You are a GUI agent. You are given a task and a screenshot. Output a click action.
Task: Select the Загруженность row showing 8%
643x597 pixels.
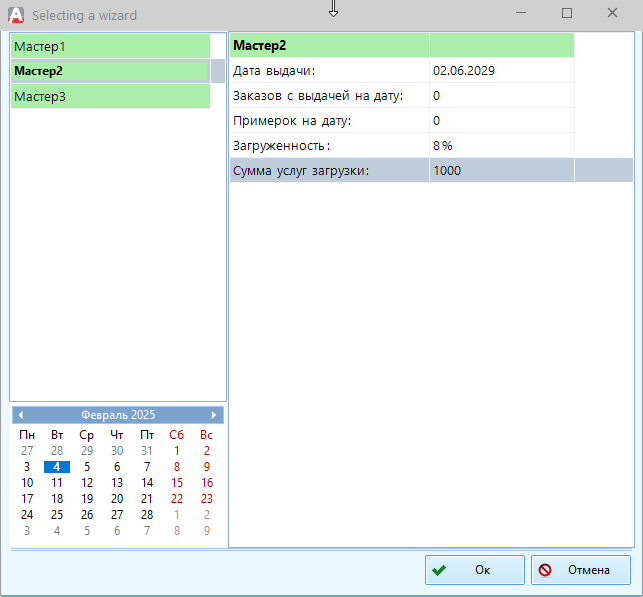click(330, 146)
